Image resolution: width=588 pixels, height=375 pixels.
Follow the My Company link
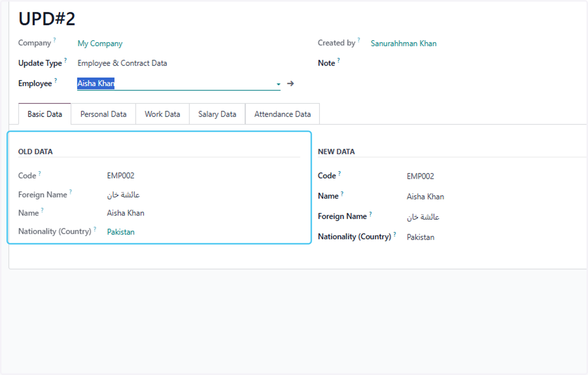100,44
